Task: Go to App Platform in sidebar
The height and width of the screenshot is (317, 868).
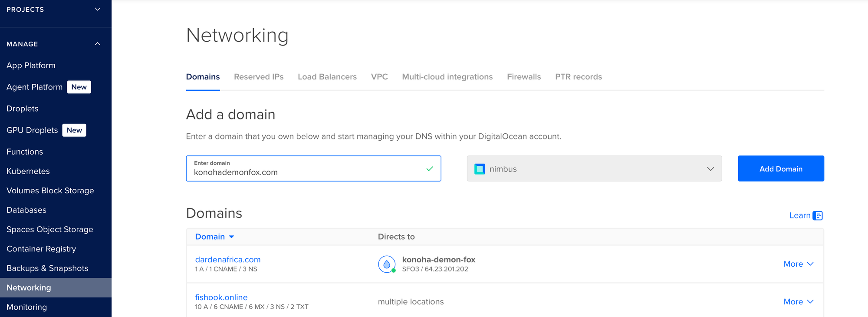Action: [x=31, y=66]
